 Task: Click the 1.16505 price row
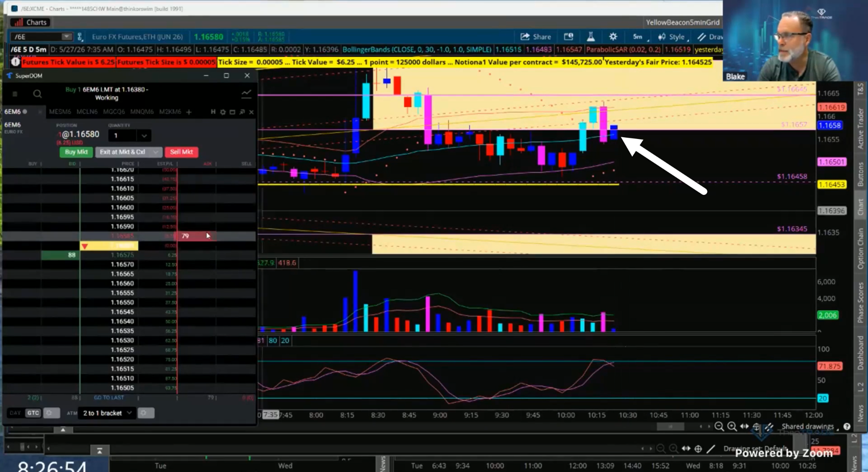(128, 388)
